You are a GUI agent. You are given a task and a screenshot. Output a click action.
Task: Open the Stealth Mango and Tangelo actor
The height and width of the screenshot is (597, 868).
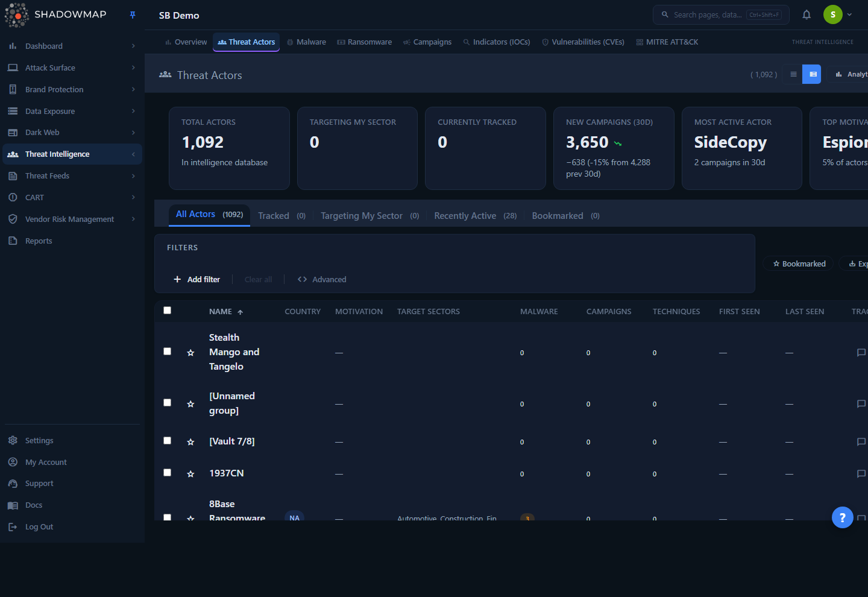point(234,352)
